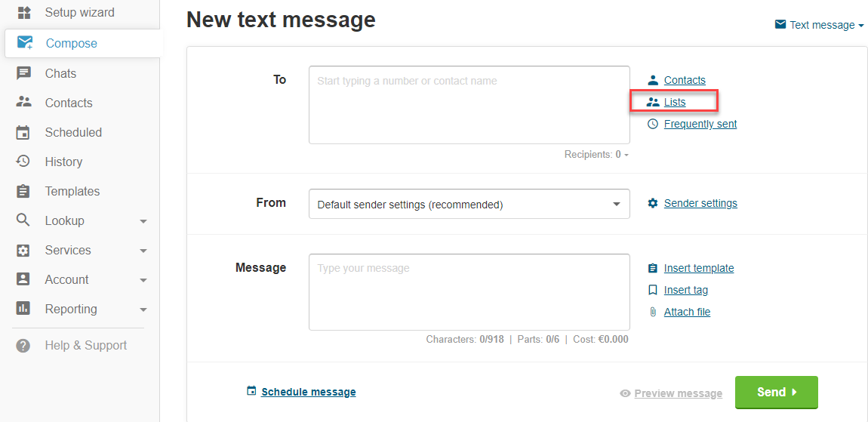Click the Insert tag bookmark icon
The width and height of the screenshot is (868, 422).
(x=653, y=290)
